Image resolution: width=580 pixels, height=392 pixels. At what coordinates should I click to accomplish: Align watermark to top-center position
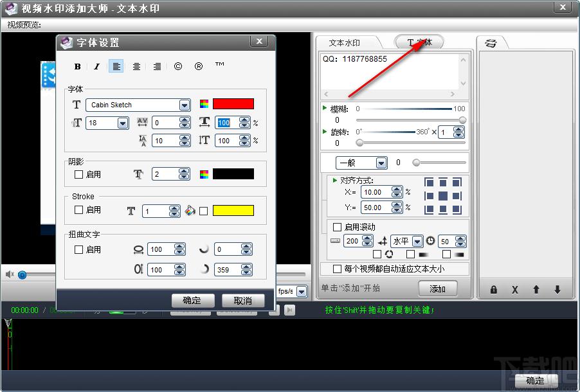pos(443,183)
